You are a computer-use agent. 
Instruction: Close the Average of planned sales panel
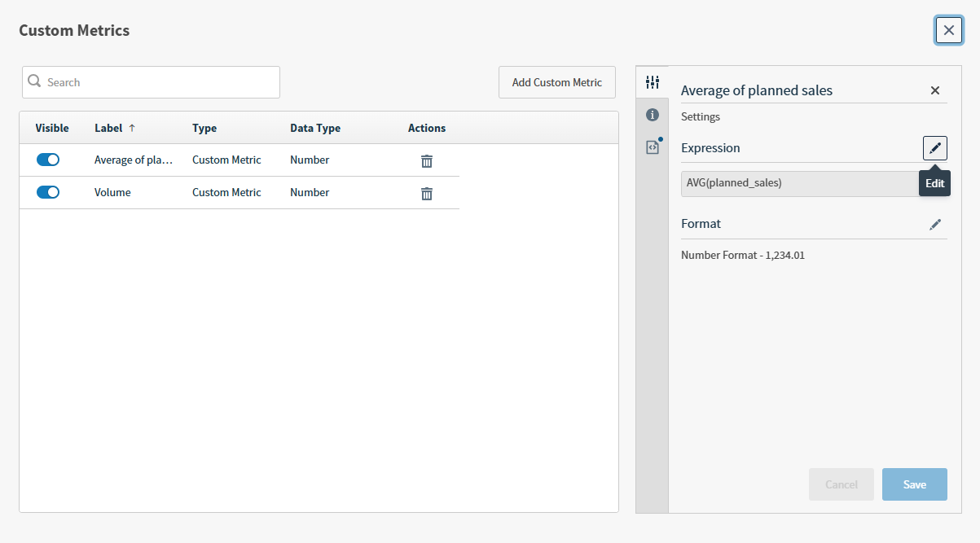tap(935, 90)
